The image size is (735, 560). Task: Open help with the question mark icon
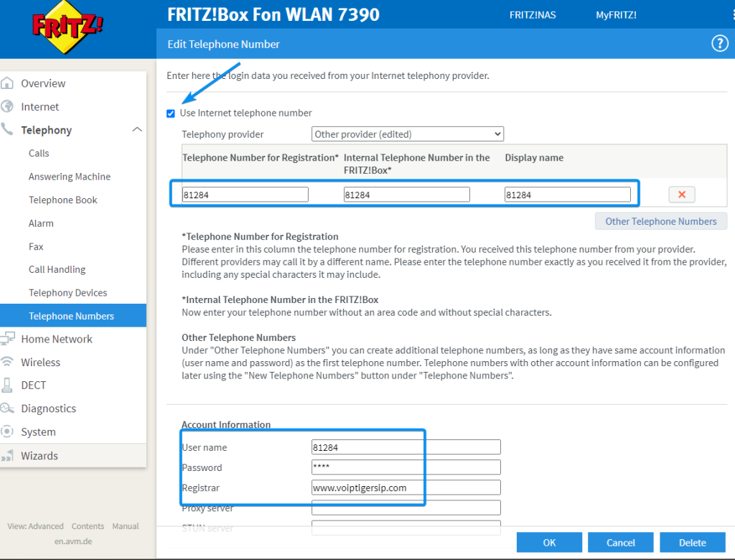719,43
